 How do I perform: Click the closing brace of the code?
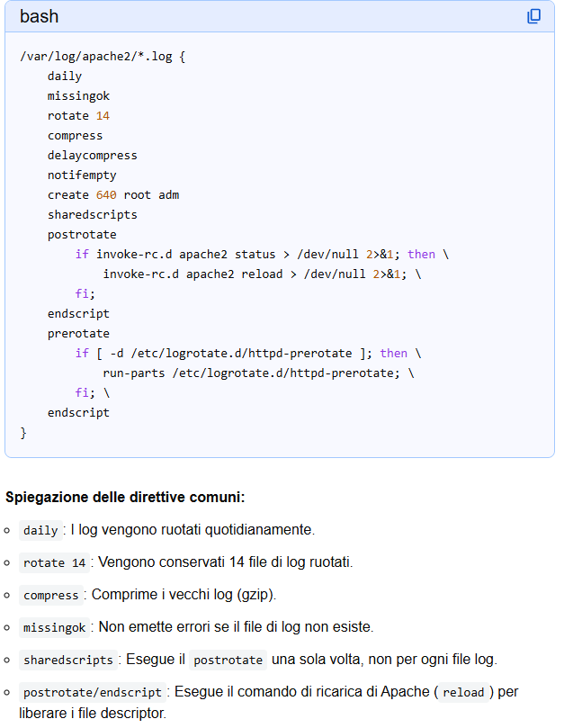(23, 432)
